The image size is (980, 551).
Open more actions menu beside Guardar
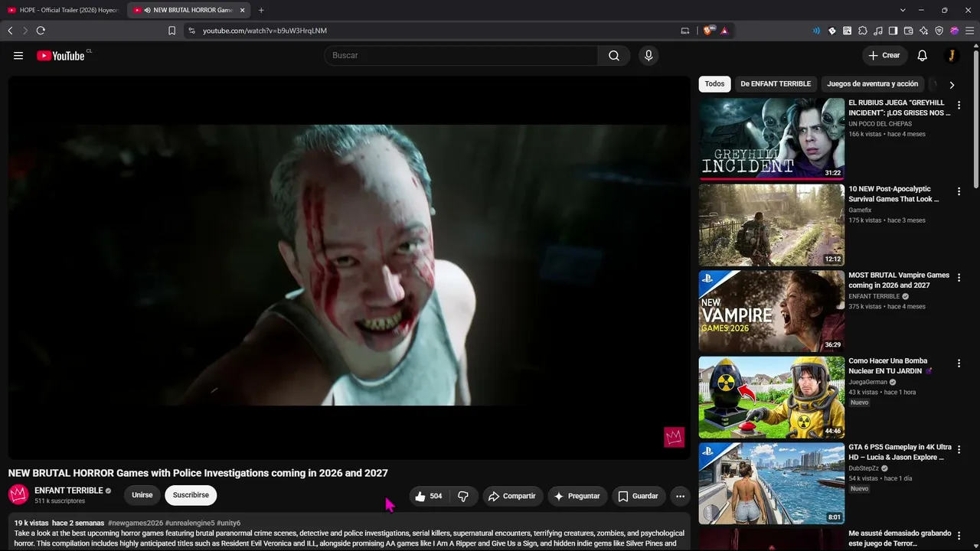(x=680, y=496)
